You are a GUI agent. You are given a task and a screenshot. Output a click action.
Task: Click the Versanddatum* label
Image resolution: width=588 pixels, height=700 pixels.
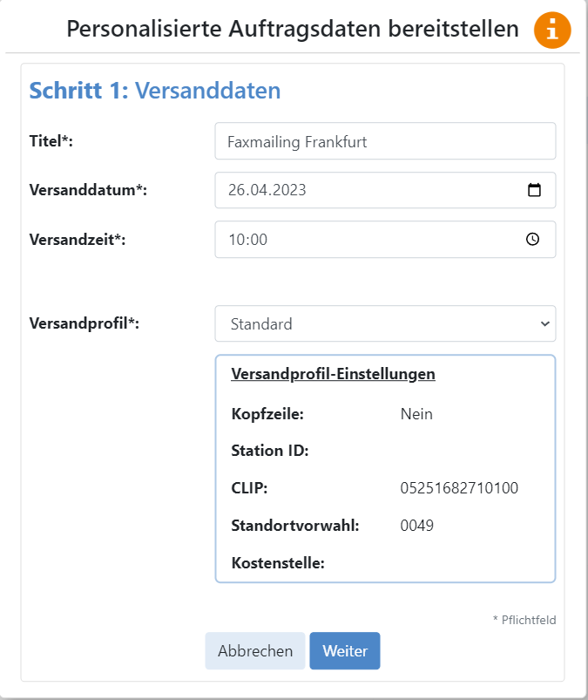88,190
